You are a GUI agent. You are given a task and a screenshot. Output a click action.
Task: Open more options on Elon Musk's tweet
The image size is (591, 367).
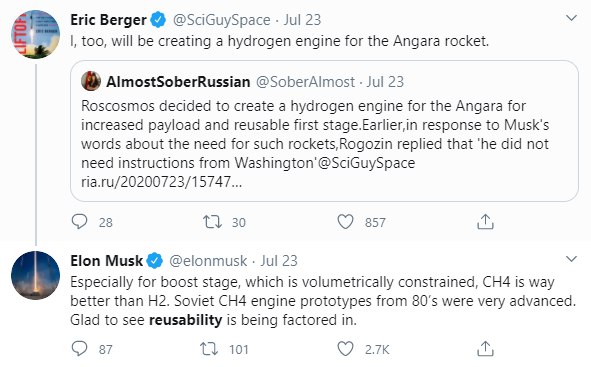[x=572, y=259]
